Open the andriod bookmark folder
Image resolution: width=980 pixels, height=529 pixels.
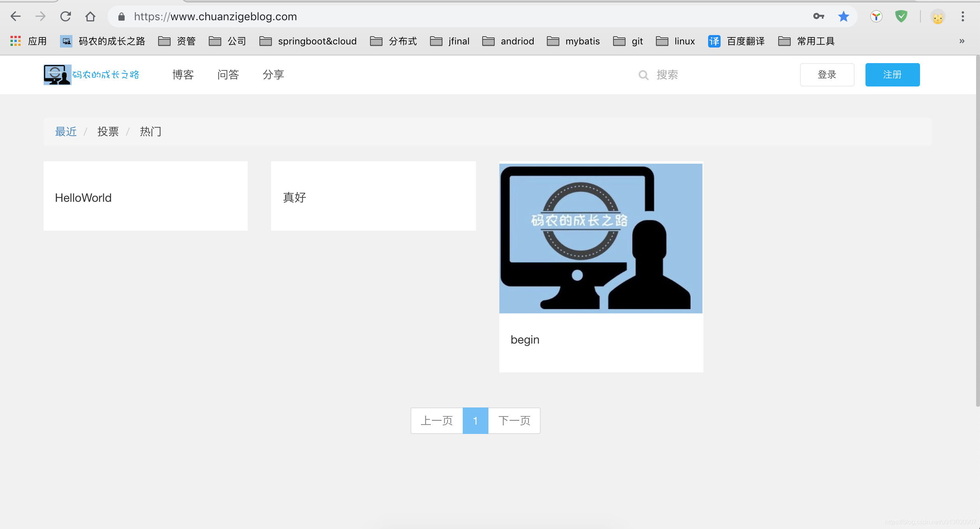tap(508, 41)
